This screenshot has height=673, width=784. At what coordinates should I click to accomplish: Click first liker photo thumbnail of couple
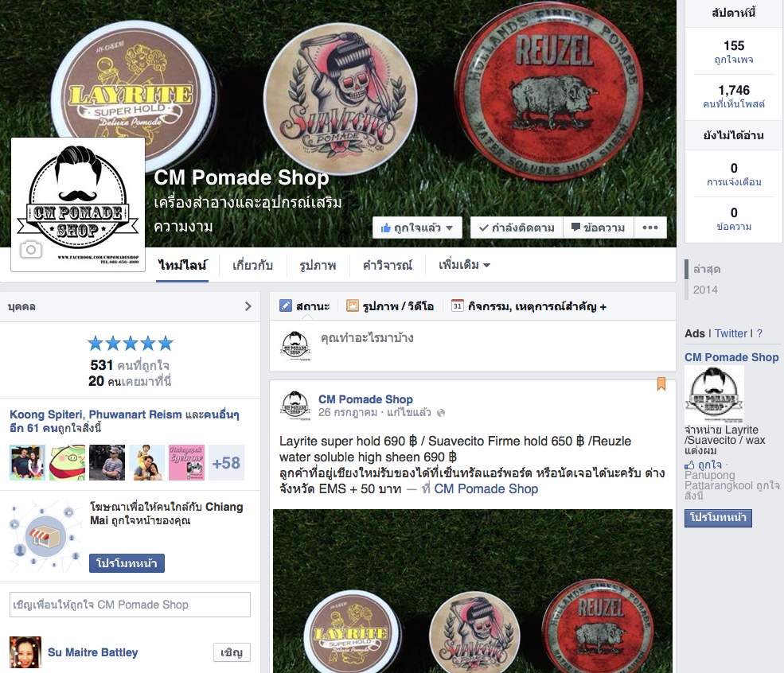pos(28,463)
